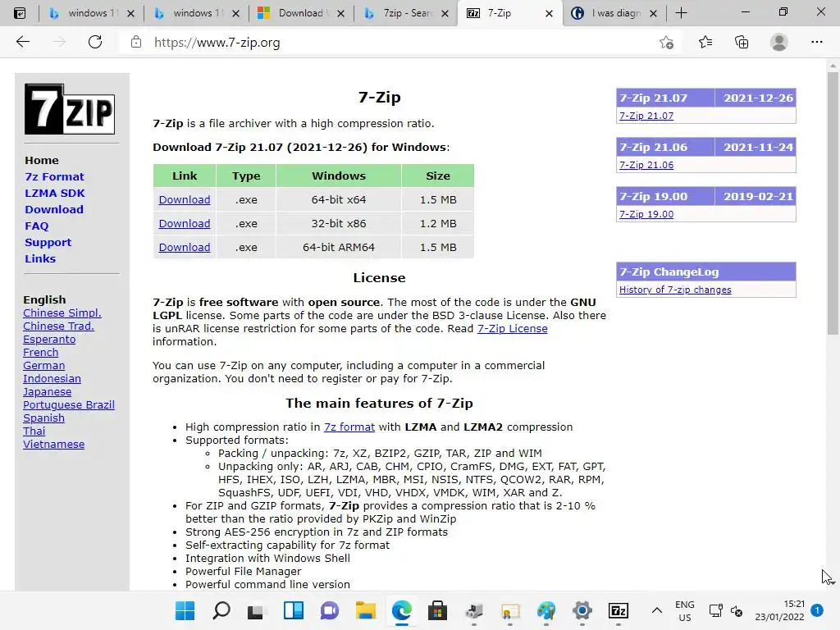Image resolution: width=840 pixels, height=630 pixels.
Task: Download the 64-bit x64 .exe
Action: point(185,200)
